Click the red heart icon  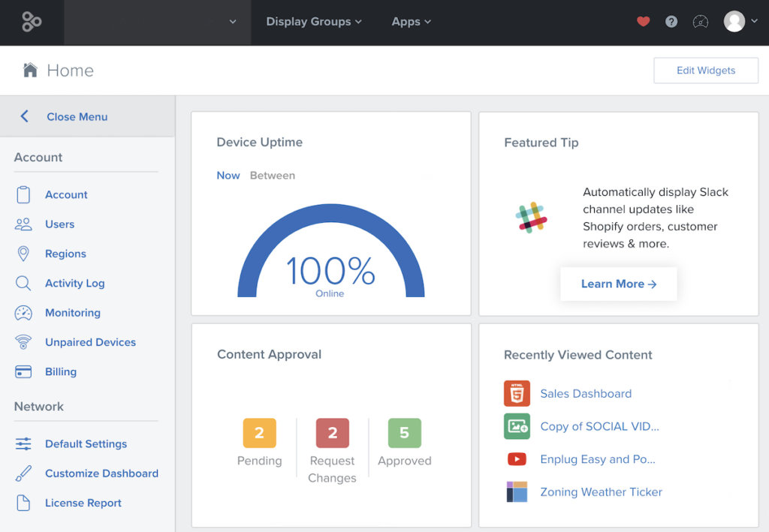coord(643,22)
